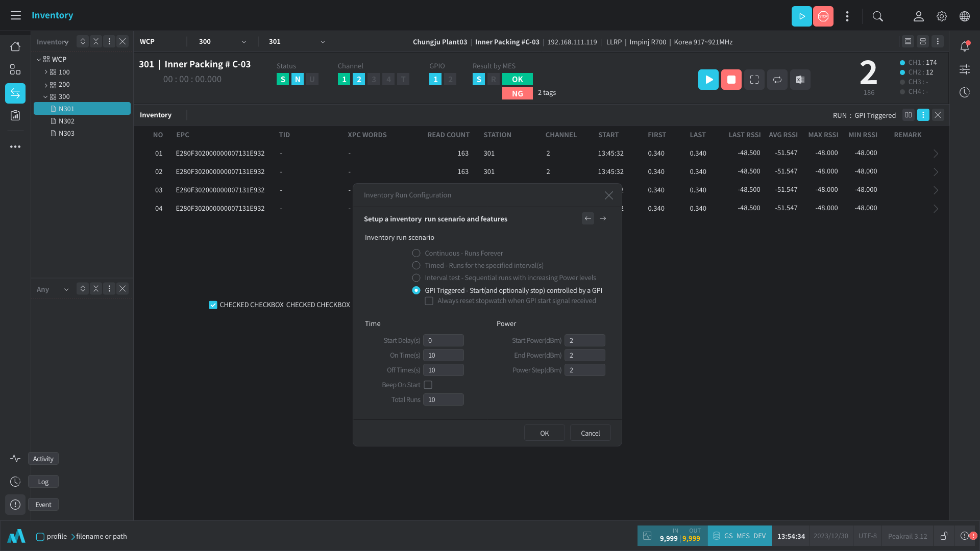Click the language globe icon
980x551 pixels.
tap(964, 16)
